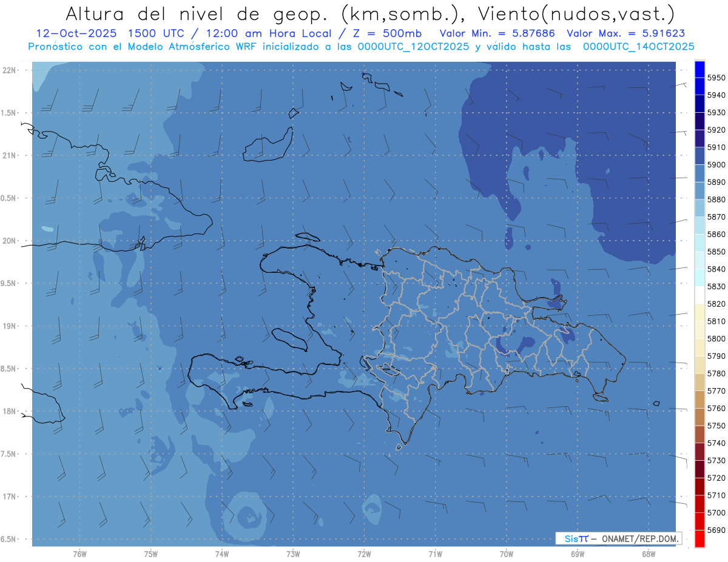The width and height of the screenshot is (728, 562).
Task: Click the 5750 label on the color scale
Action: (x=716, y=426)
